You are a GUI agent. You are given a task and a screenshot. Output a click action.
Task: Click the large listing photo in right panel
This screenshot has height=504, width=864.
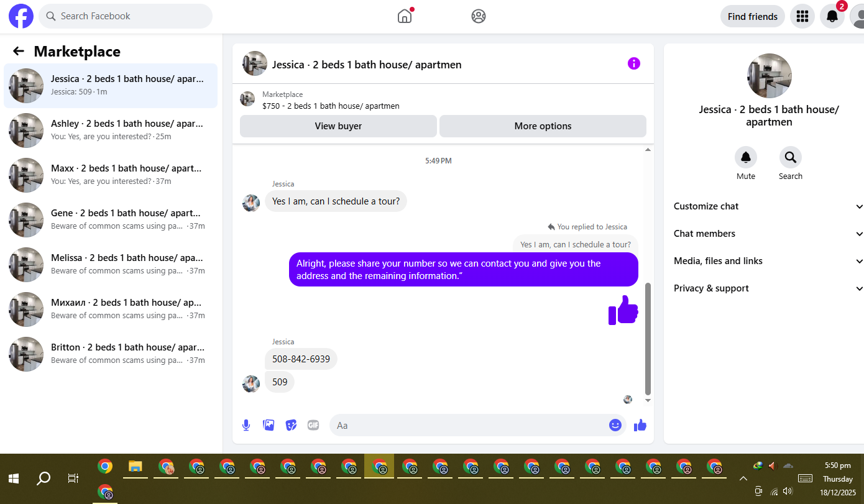point(770,76)
